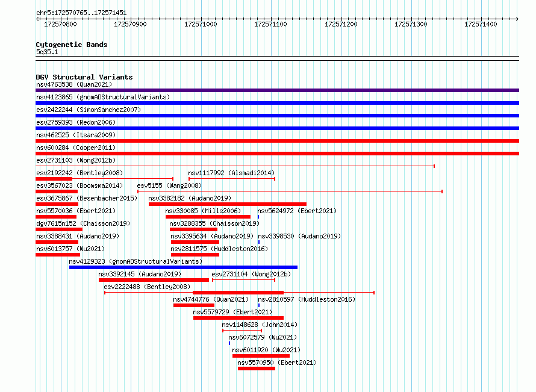Click the esv2222488 (Bentley2008) label

(x=147, y=287)
